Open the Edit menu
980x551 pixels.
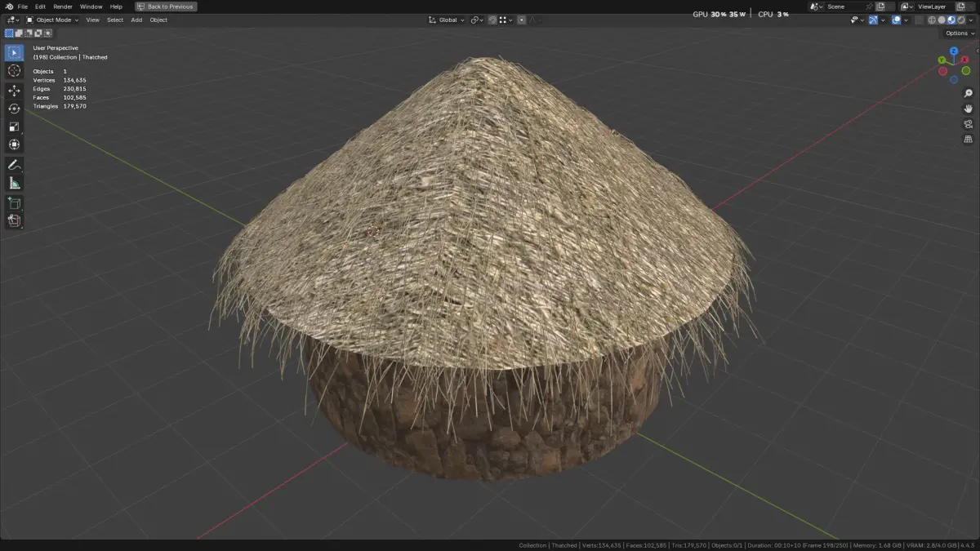point(40,7)
